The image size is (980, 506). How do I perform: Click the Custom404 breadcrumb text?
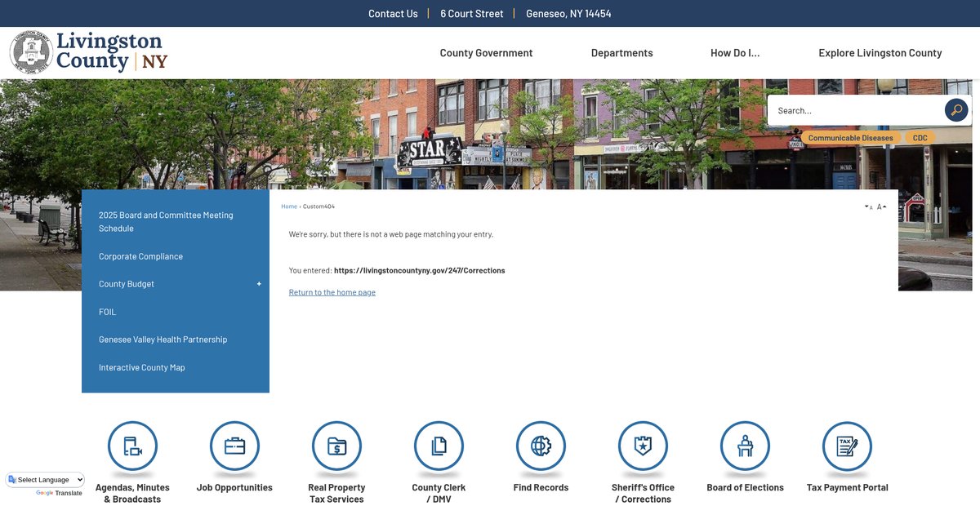point(319,206)
